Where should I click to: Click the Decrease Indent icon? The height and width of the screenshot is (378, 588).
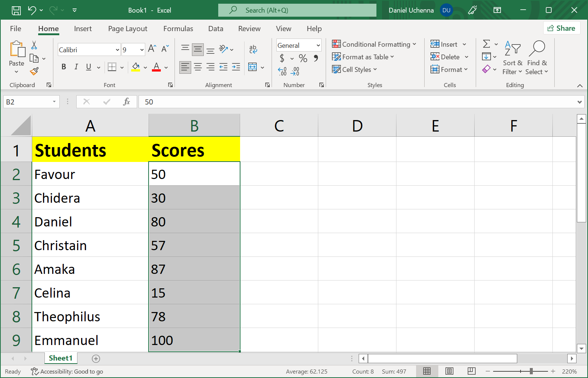[x=223, y=67]
